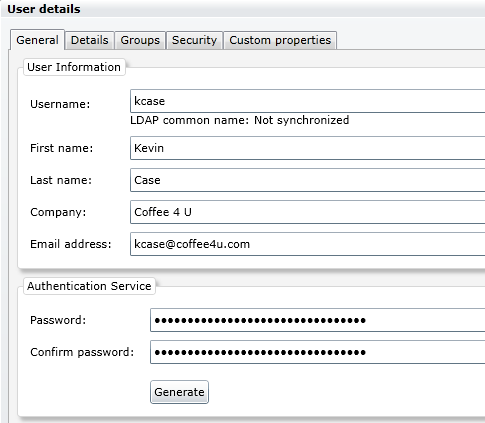Click the Confirm password input field
This screenshot has width=485, height=423.
pos(318,352)
